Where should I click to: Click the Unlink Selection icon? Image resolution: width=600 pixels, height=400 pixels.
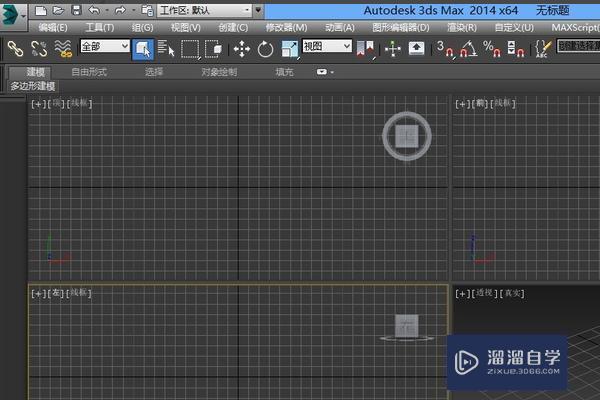pyautogui.click(x=39, y=47)
